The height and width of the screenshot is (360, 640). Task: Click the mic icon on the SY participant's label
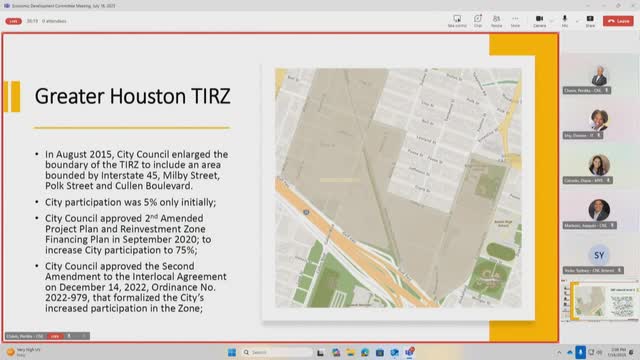619,270
